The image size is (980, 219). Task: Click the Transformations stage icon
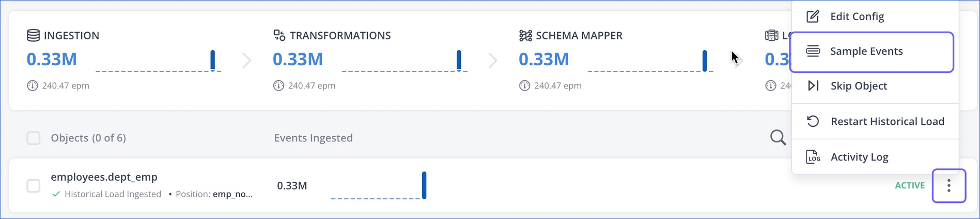(x=279, y=35)
